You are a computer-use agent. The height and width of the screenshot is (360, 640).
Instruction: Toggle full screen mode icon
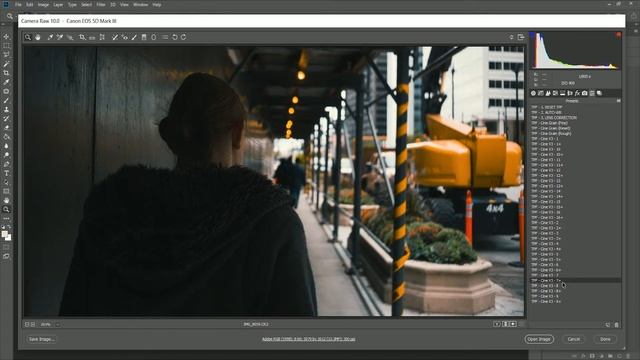[521, 37]
